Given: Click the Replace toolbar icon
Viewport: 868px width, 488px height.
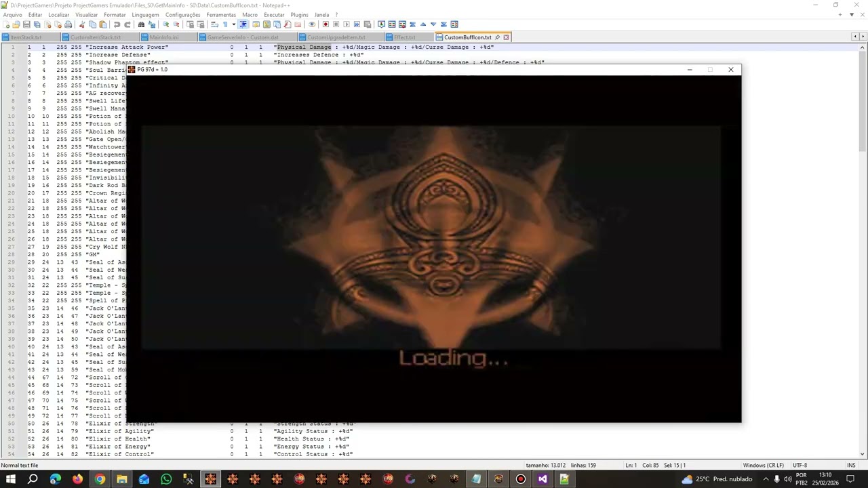Looking at the screenshot, I should 152,25.
